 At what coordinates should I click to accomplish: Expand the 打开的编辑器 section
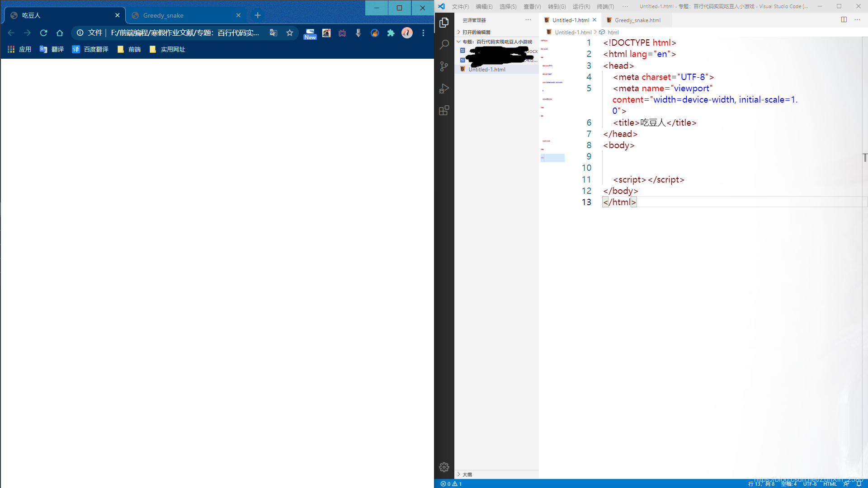(x=476, y=32)
